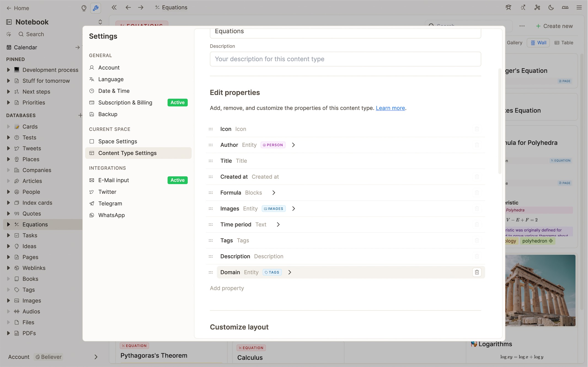Click drag handle of the Formula property
The height and width of the screenshot is (367, 588).
pos(211,193)
